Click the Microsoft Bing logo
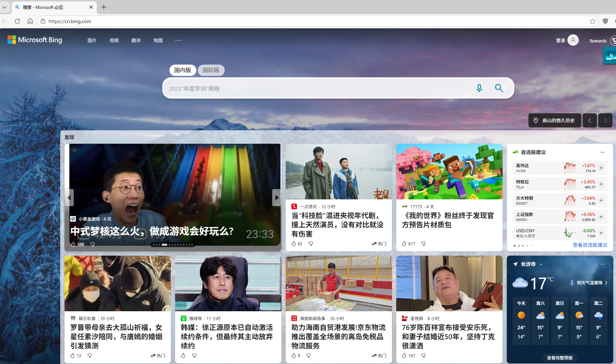 (x=34, y=40)
